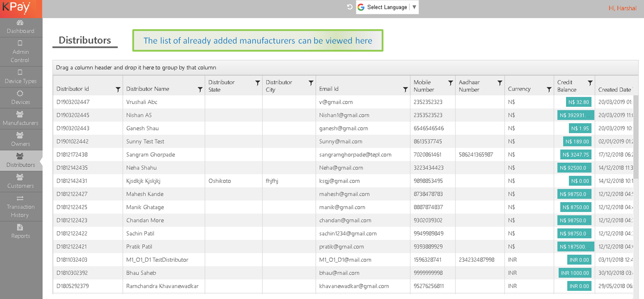Open filter for Email Id column
The width and height of the screenshot is (644, 299).
point(405,90)
